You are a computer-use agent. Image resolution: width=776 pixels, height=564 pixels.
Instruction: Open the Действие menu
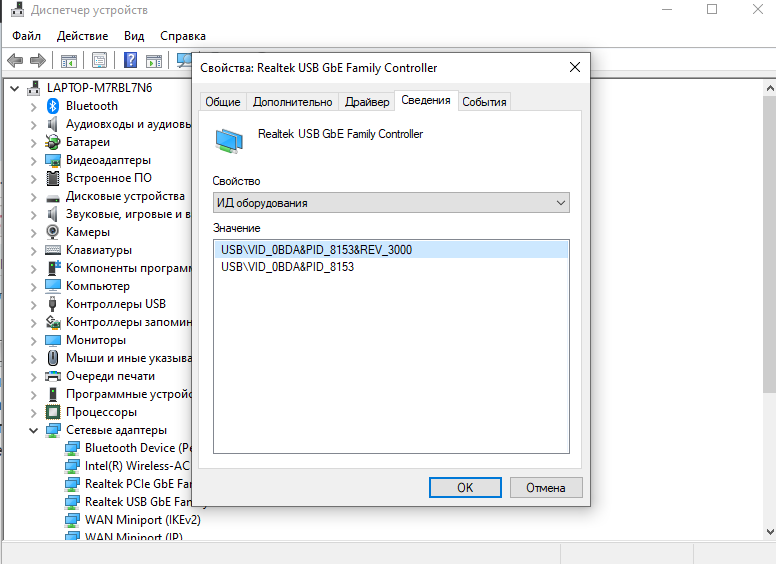click(82, 35)
